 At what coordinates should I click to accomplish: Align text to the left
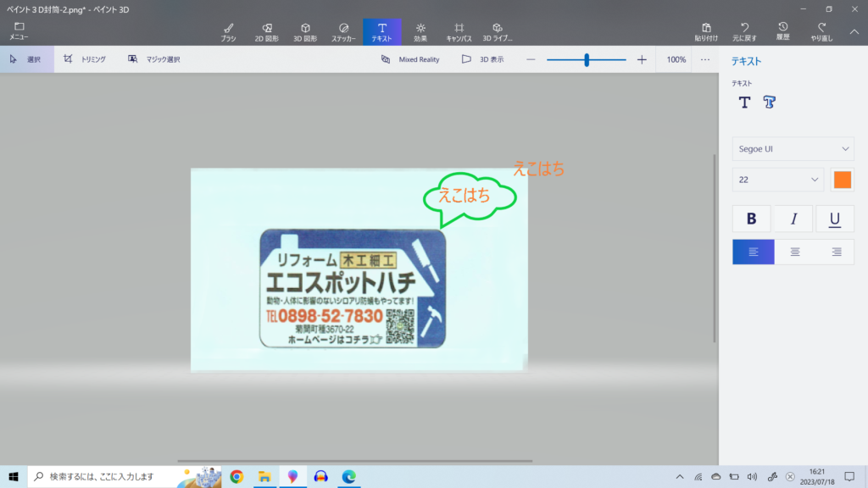click(x=754, y=252)
